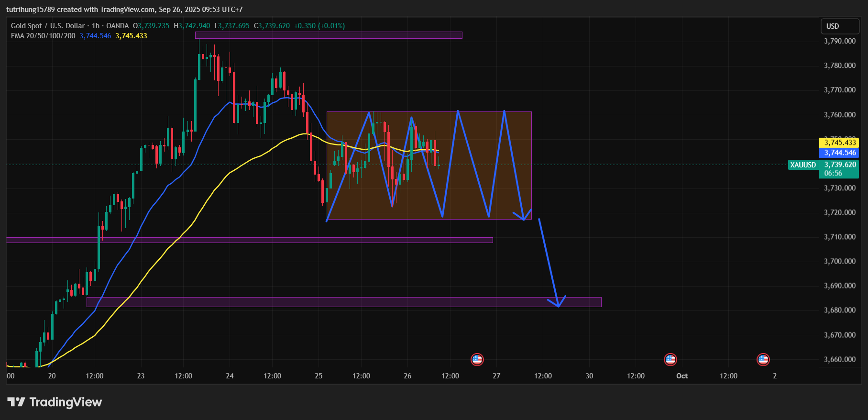The width and height of the screenshot is (868, 420).
Task: Click the OANDA data source label
Action: point(117,26)
